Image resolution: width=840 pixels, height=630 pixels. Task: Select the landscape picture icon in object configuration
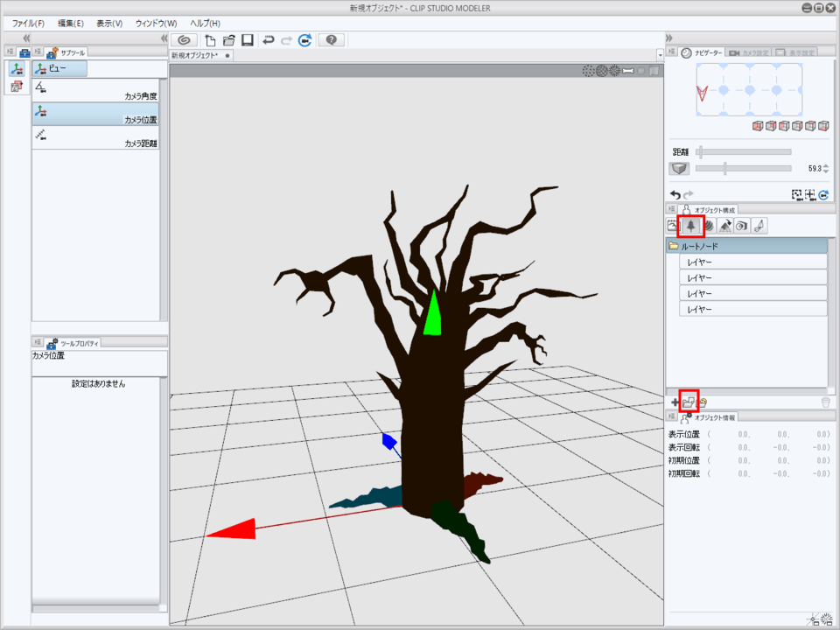[x=674, y=226]
